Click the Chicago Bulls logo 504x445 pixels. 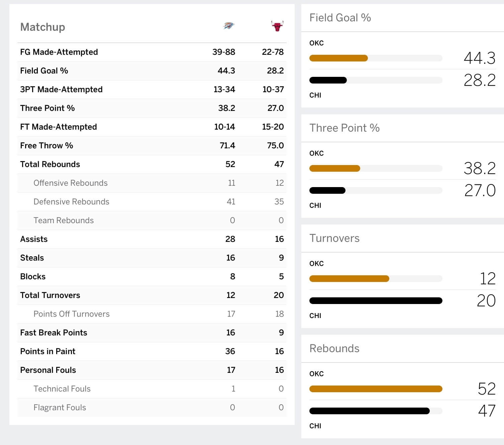coord(277,26)
